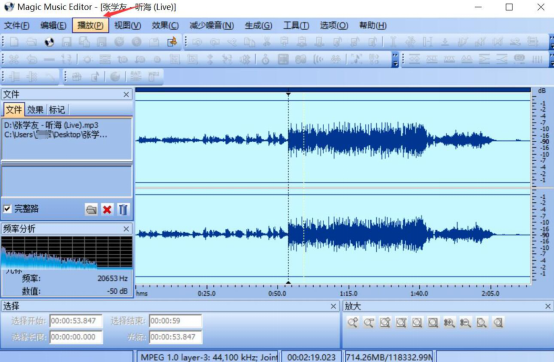Open the 选项(O) menu
The image size is (554, 363).
click(x=334, y=25)
